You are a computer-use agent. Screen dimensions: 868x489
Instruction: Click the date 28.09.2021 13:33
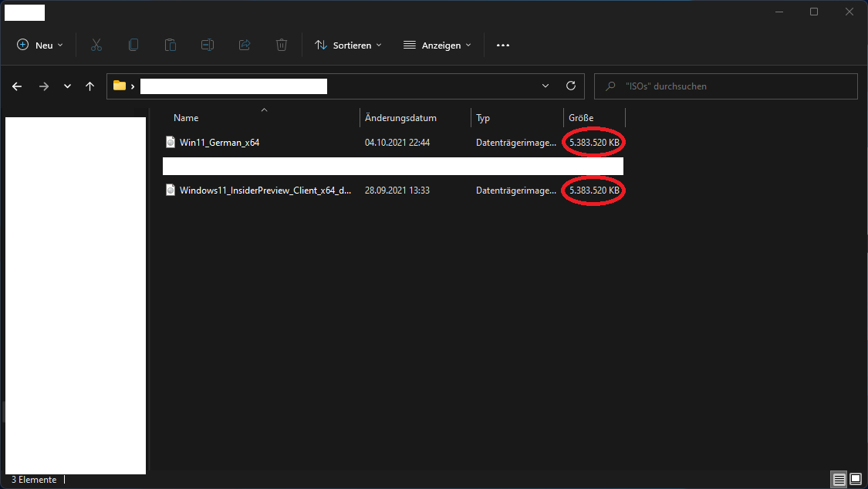pos(397,191)
